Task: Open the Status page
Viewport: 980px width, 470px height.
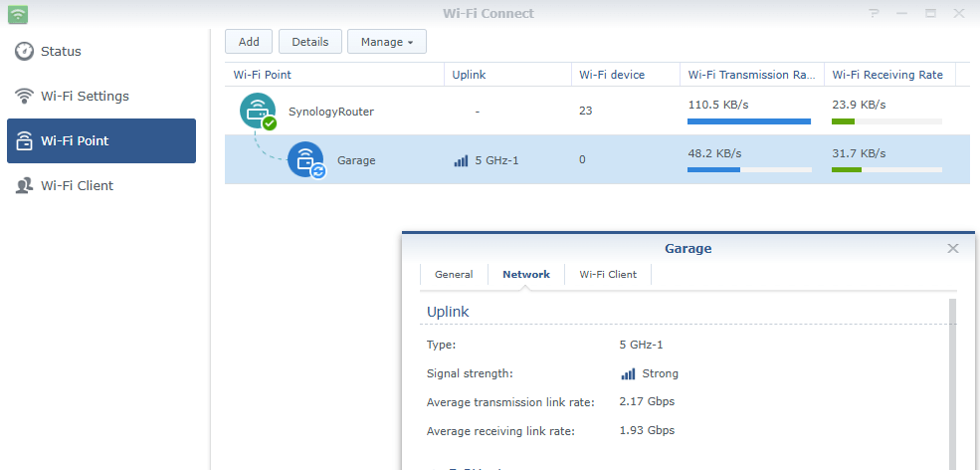Action: click(x=101, y=52)
